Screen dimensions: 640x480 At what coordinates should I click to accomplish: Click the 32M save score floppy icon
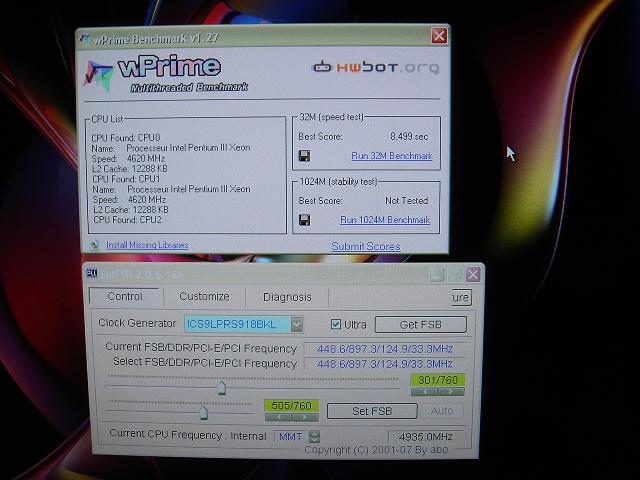[x=304, y=156]
